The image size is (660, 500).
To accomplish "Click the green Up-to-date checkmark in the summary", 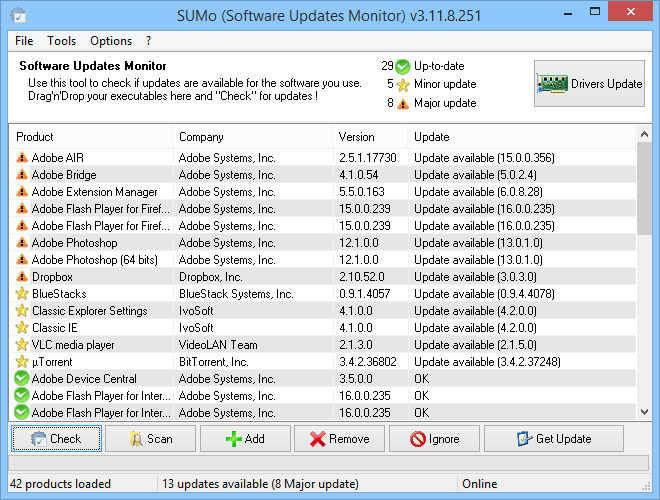I will point(403,66).
